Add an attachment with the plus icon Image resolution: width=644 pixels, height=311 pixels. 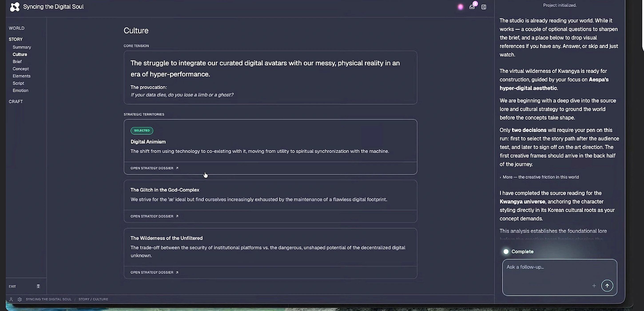click(x=594, y=285)
